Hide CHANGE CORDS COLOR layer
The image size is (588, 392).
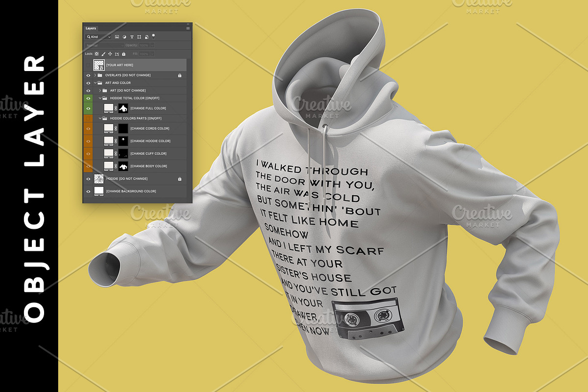click(x=88, y=128)
